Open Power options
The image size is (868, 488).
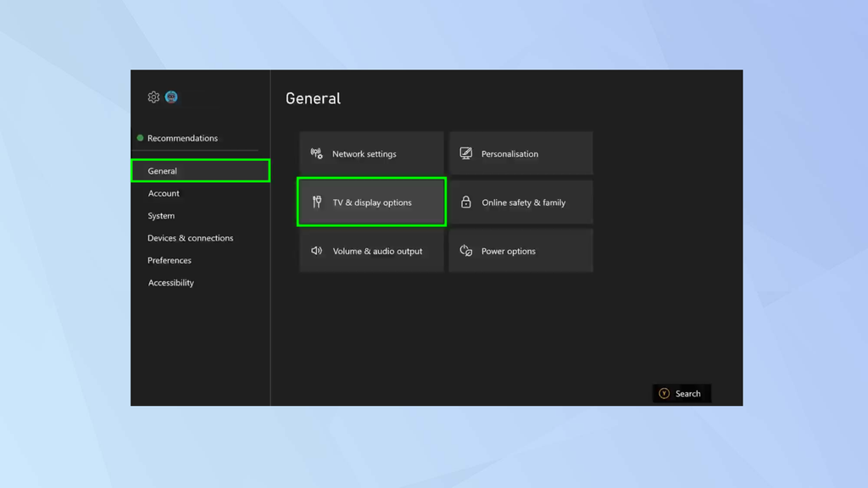pyautogui.click(x=520, y=251)
